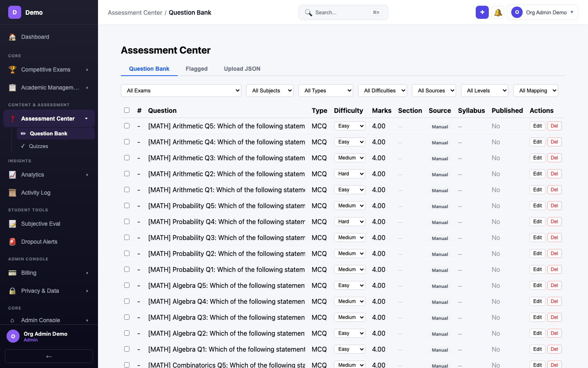Check the Algebra Q1 row checkbox
The width and height of the screenshot is (588, 368).
coord(127,349)
